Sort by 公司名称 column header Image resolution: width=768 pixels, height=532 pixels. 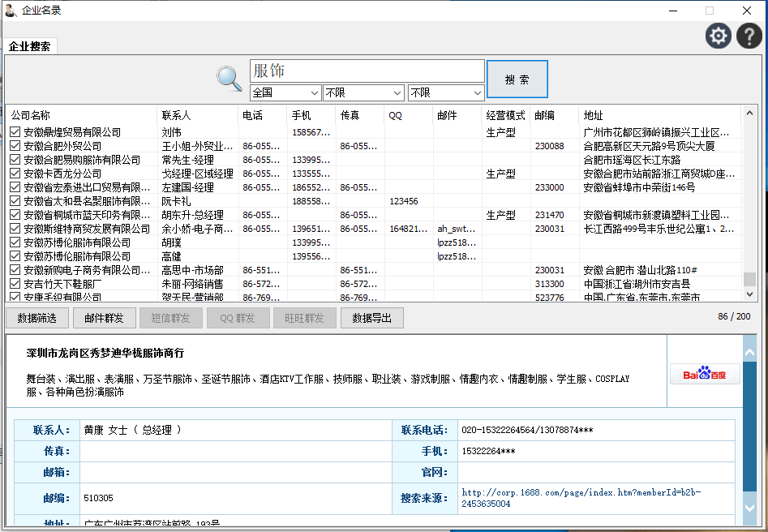coord(81,115)
